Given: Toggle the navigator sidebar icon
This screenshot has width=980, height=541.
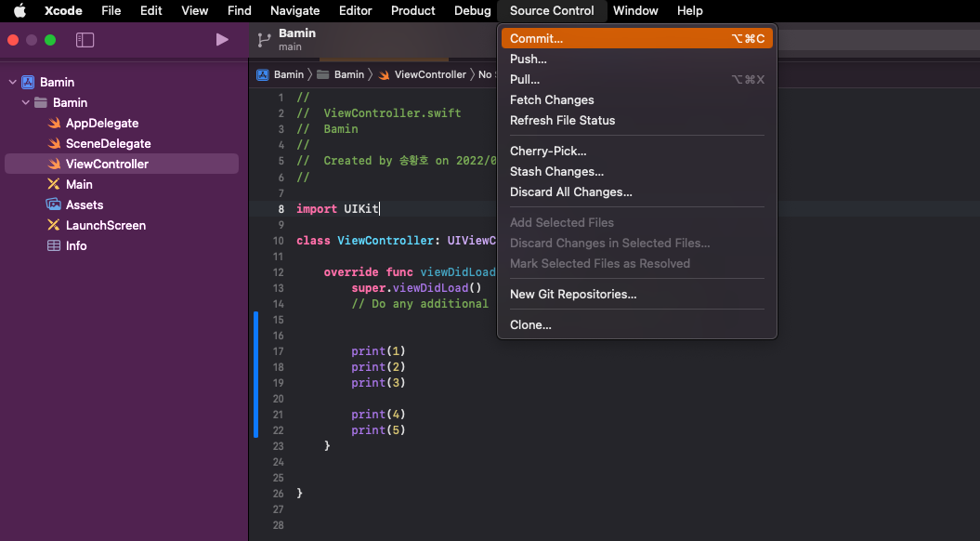Looking at the screenshot, I should pos(85,40).
